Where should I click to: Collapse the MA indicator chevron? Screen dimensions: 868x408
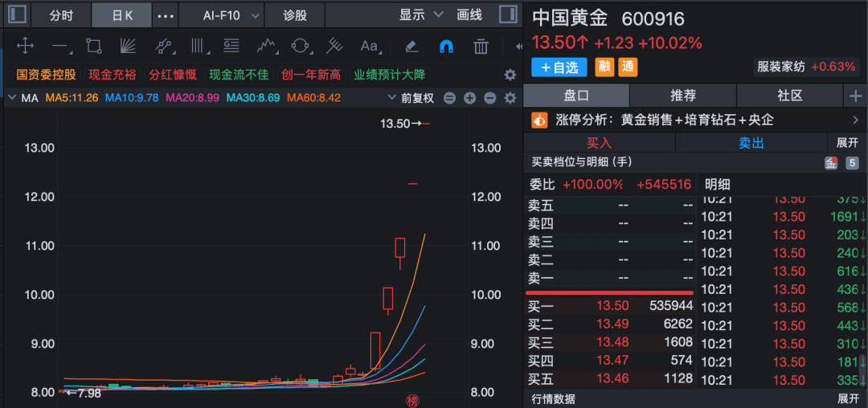tap(12, 99)
